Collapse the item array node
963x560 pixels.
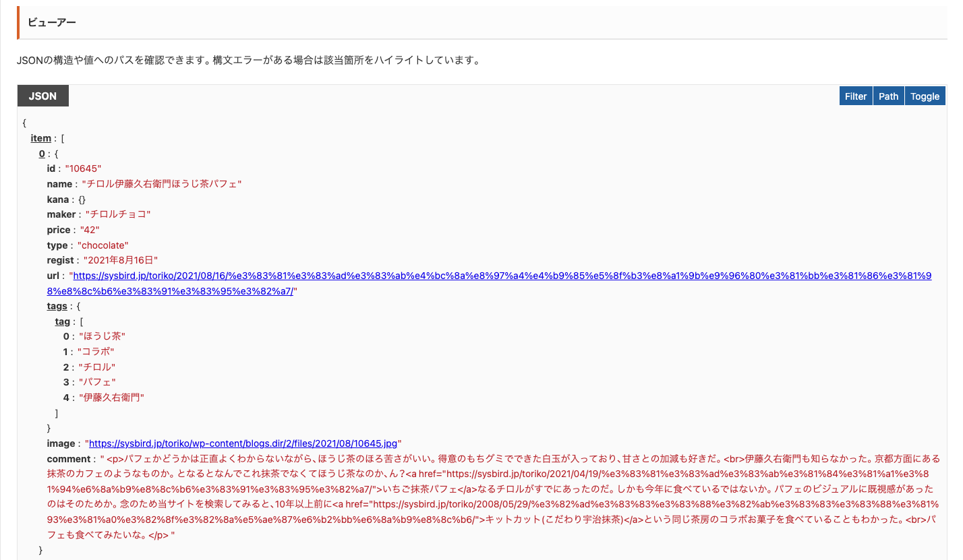tap(40, 137)
